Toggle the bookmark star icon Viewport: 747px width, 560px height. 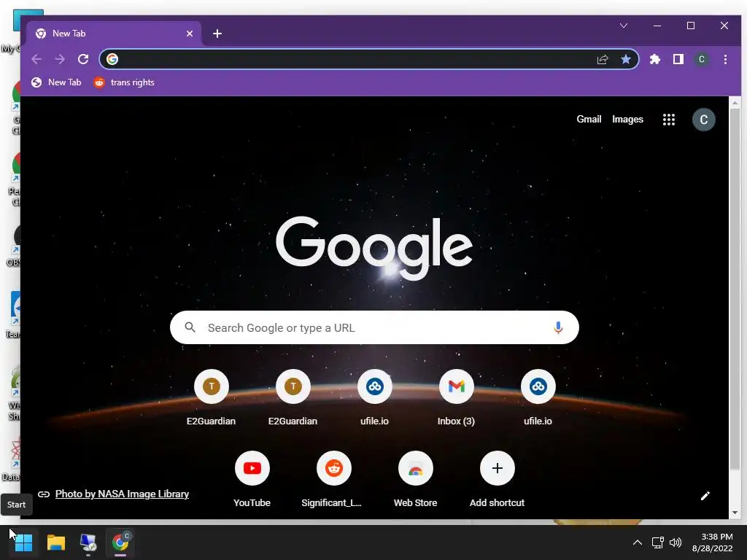(625, 59)
